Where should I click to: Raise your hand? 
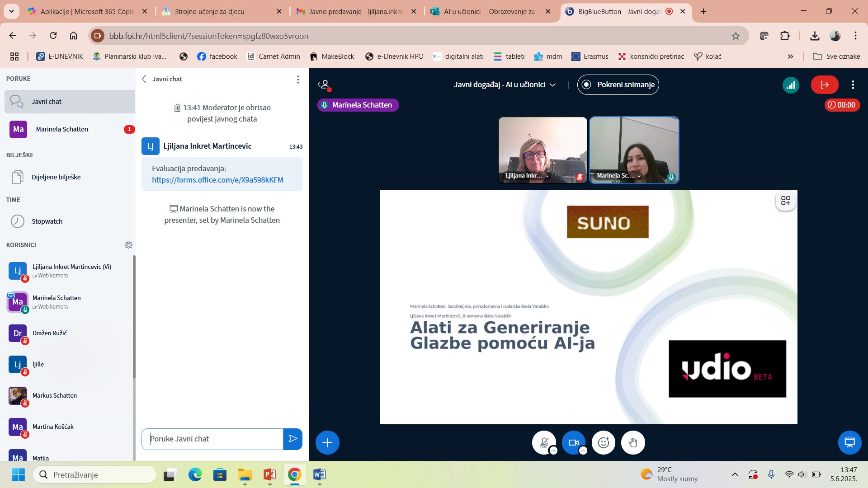point(633,442)
